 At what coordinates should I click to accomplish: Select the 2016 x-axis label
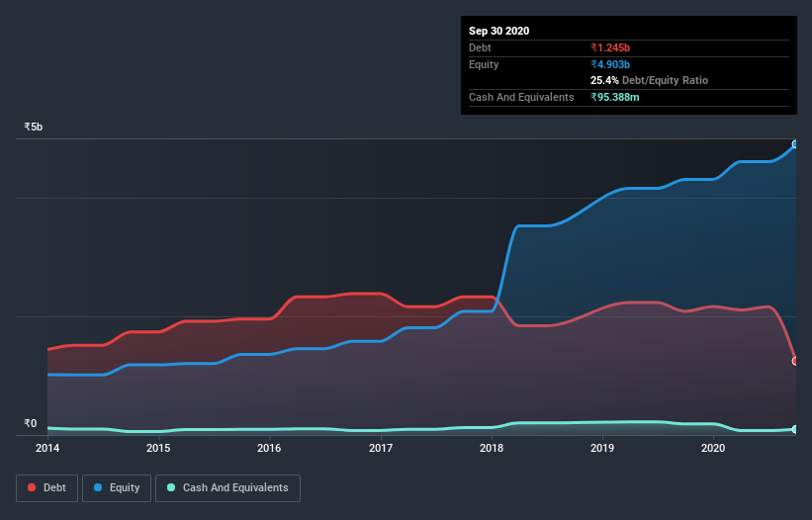click(269, 448)
